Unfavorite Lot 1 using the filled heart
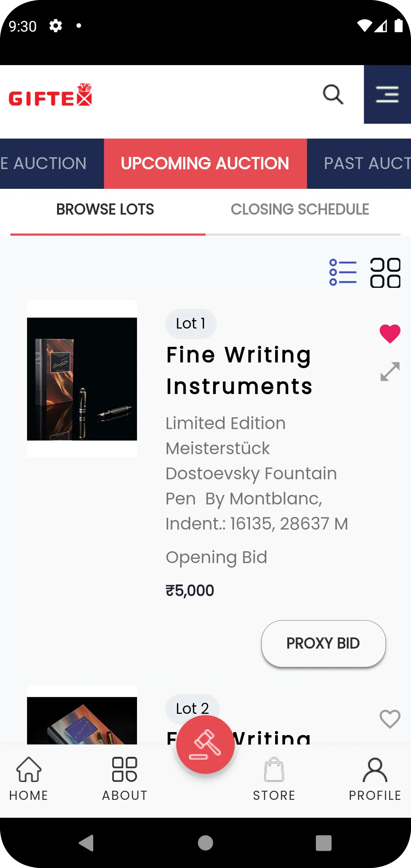411x868 pixels. coord(390,334)
